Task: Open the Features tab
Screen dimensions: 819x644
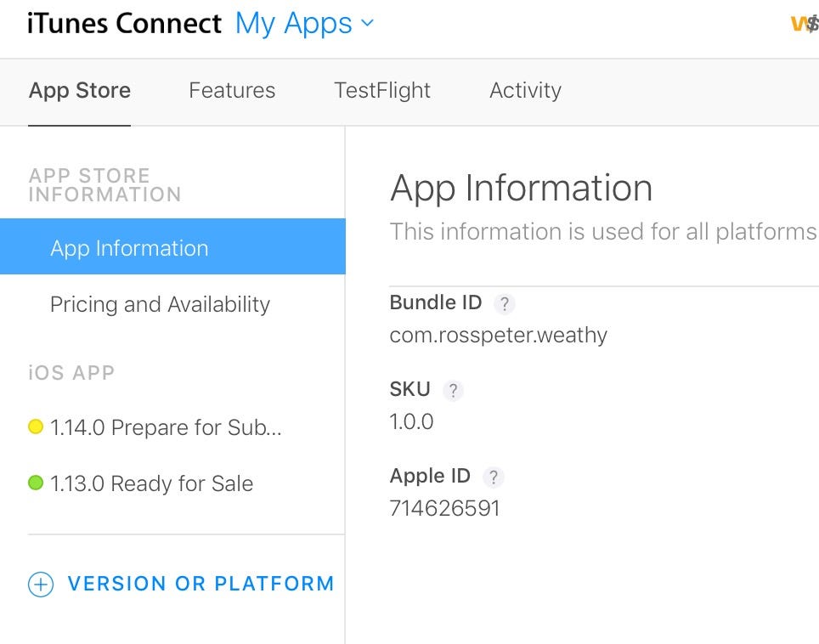Action: [232, 90]
